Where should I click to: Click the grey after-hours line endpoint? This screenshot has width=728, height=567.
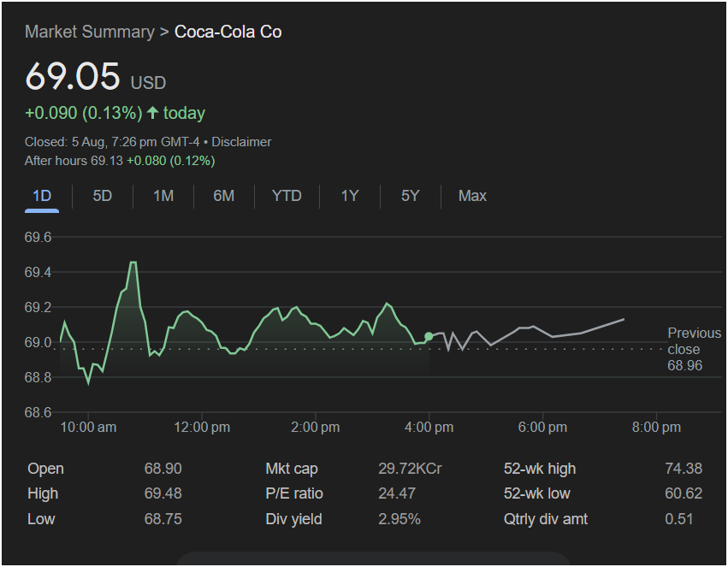pos(624,319)
